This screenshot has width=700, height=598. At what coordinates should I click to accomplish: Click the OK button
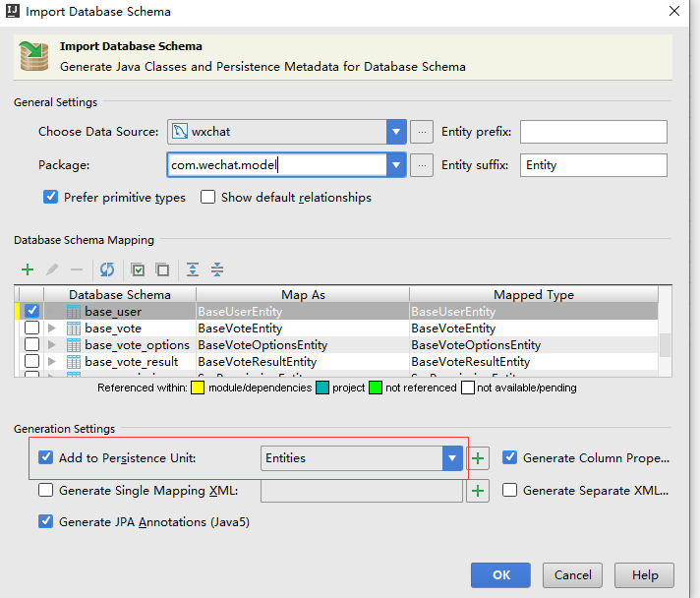pyautogui.click(x=501, y=575)
